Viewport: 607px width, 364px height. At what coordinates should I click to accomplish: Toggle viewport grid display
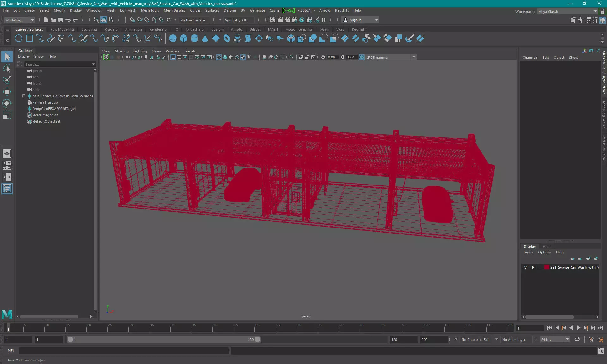173,57
